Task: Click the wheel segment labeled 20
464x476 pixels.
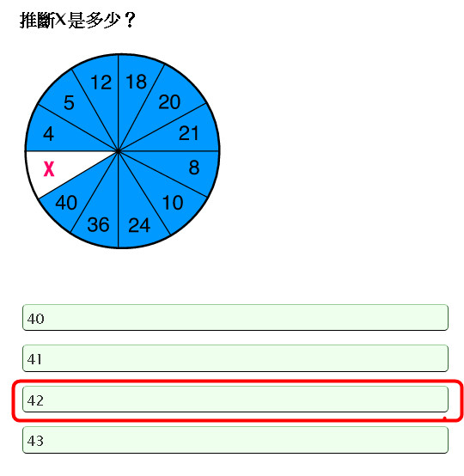Action: coord(169,102)
